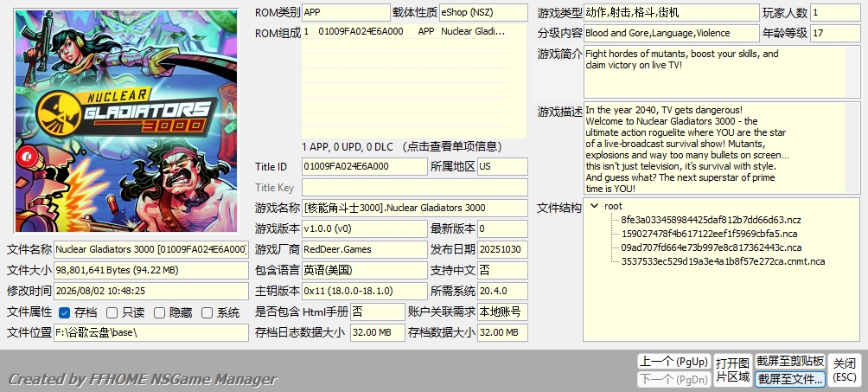
Task: Click the 游戏类型 genre field
Action: (x=672, y=12)
